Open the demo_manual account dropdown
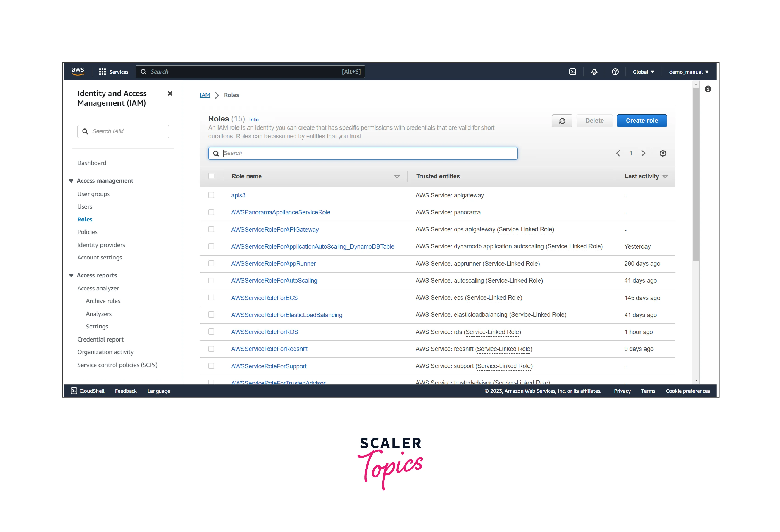 click(688, 72)
